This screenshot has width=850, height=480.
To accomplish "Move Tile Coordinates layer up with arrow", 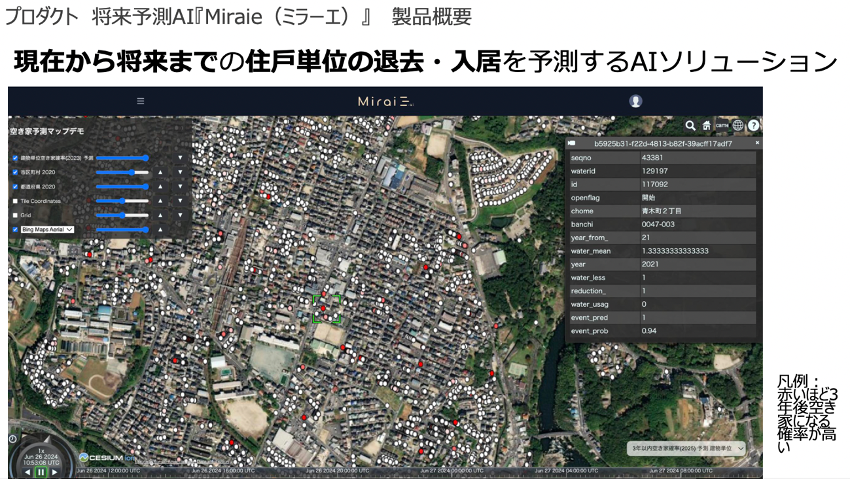I will (159, 200).
